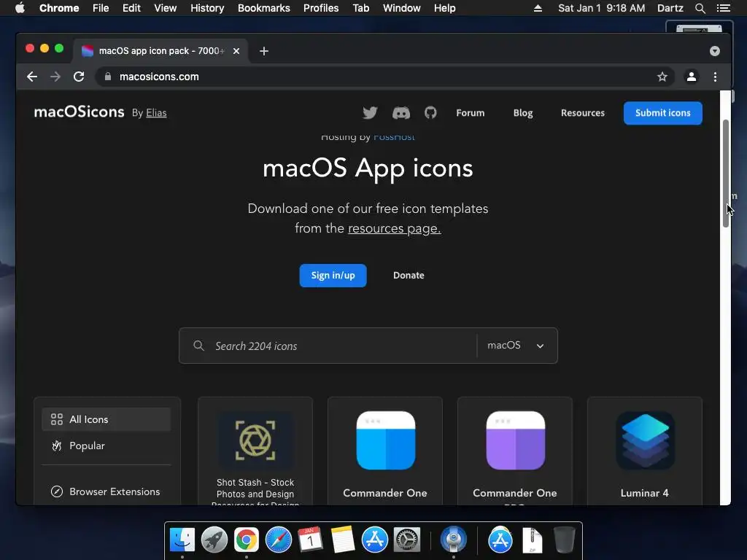Open the macOS platform dropdown in the search bar

click(x=516, y=346)
